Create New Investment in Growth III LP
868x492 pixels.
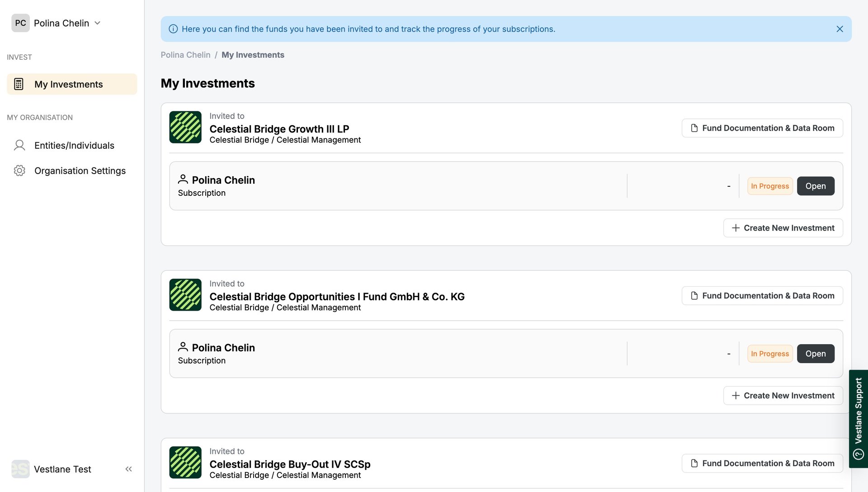783,228
